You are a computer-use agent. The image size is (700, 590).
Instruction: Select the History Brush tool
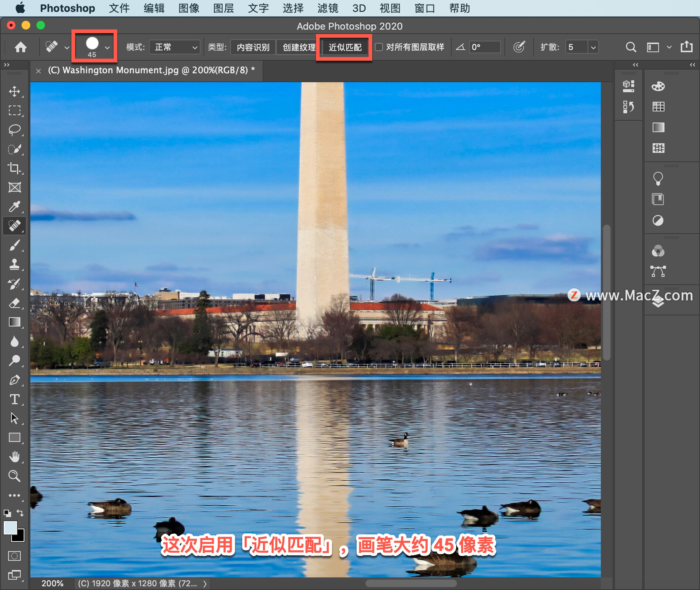14,284
